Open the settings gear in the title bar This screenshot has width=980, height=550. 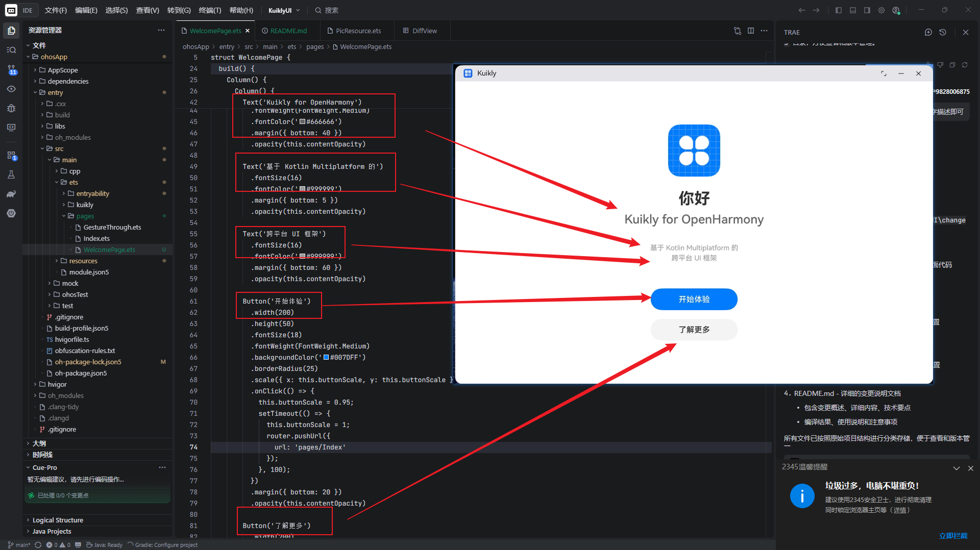pyautogui.click(x=881, y=10)
